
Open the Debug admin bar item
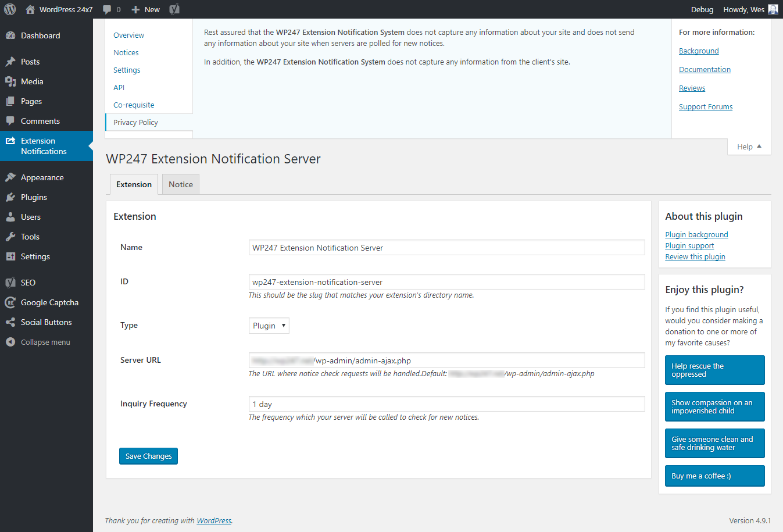point(702,9)
